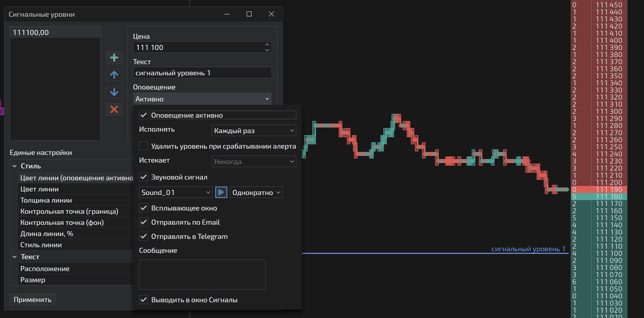Uncheck 'Оповещение активно' checkbox
The height and width of the screenshot is (318, 644).
144,115
